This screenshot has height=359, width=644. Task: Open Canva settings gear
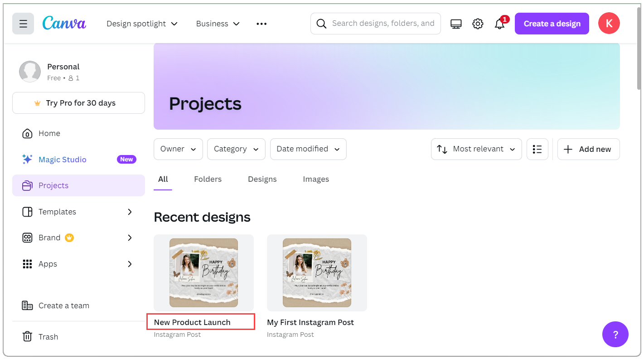478,23
